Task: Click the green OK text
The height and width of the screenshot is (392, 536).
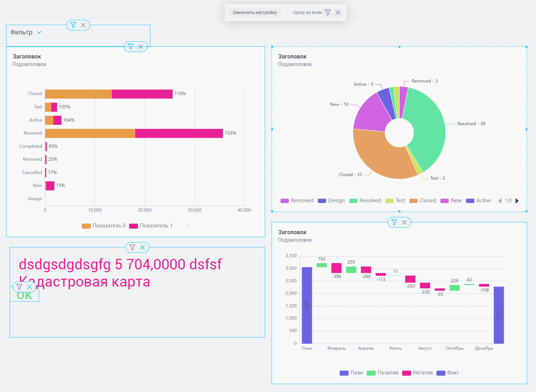Action: point(24,296)
